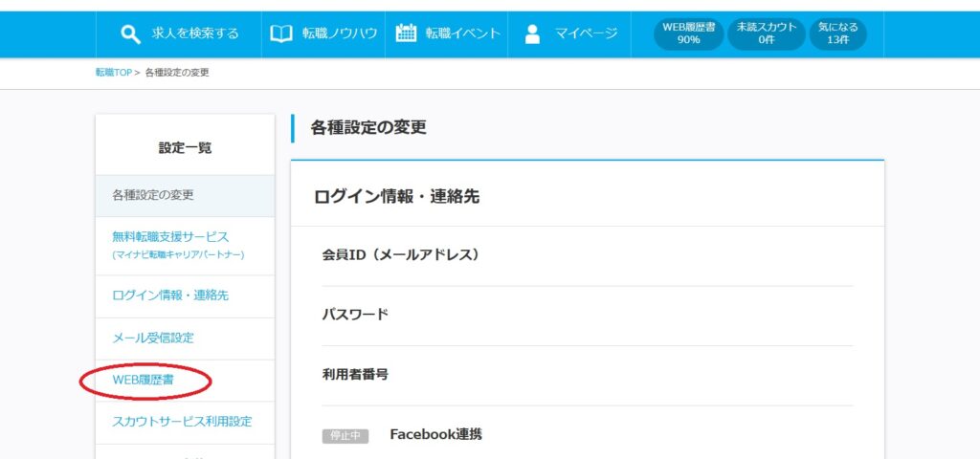Viewport: 980px width, 459px height.
Task: Open マイページ from the top navigation
Action: pos(585,33)
